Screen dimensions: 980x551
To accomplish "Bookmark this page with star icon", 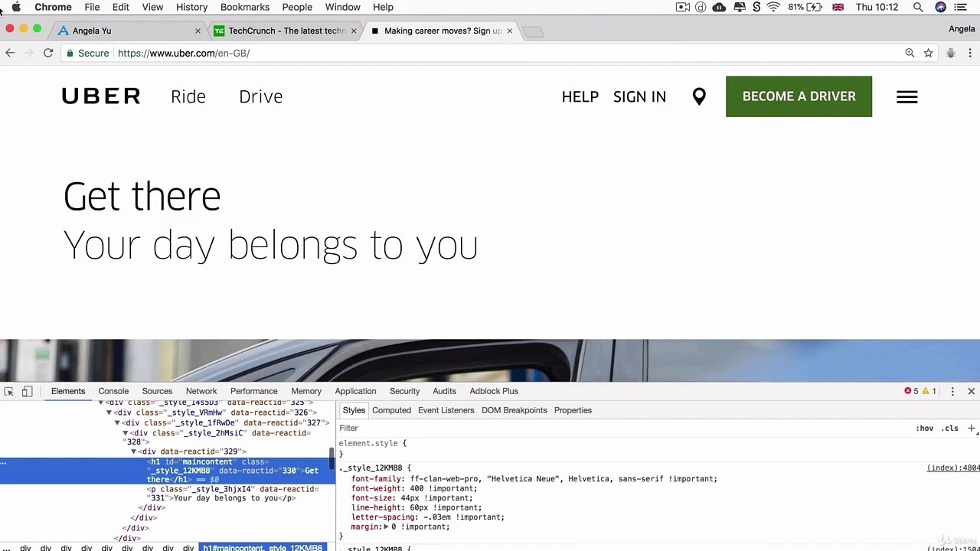I will tap(928, 53).
